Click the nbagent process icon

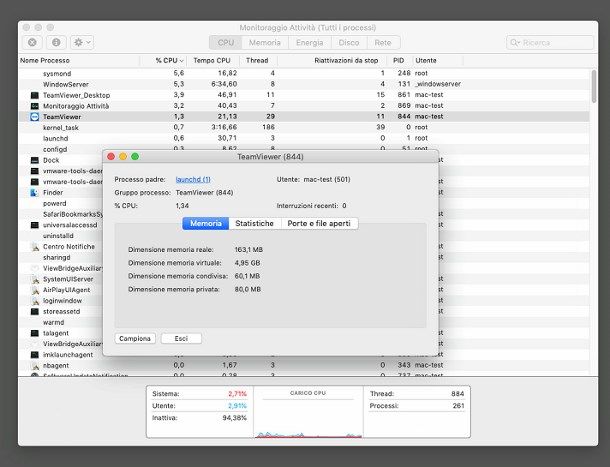(35, 366)
